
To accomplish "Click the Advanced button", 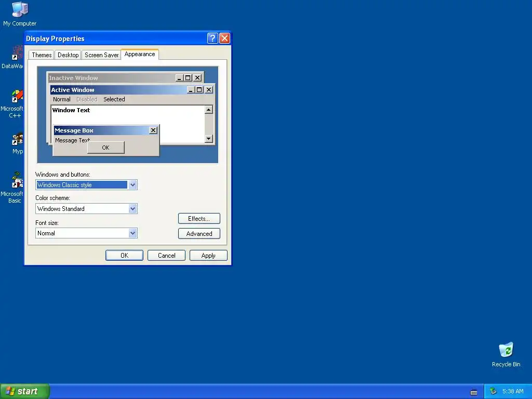I will tap(199, 234).
